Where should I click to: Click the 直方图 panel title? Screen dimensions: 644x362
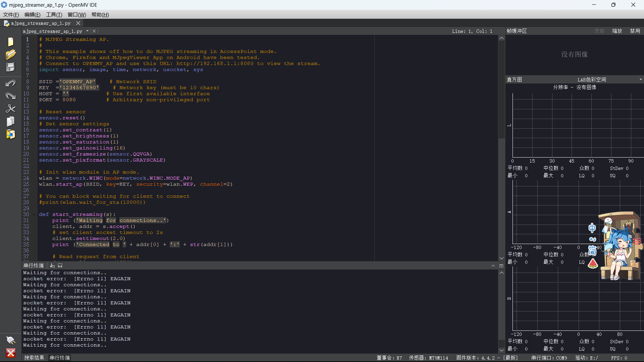click(514, 79)
